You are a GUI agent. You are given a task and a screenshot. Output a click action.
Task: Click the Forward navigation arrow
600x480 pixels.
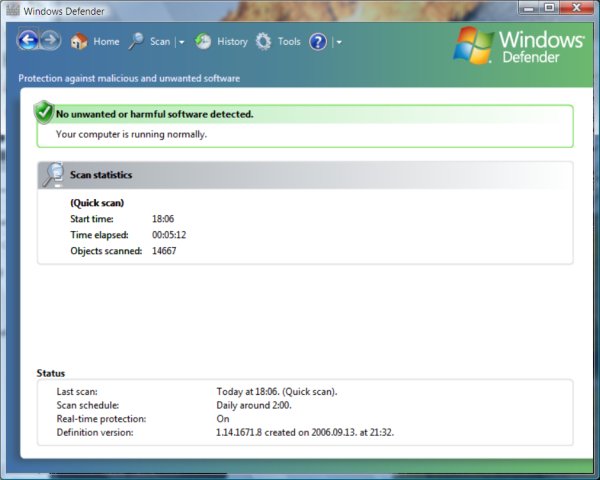tap(51, 41)
